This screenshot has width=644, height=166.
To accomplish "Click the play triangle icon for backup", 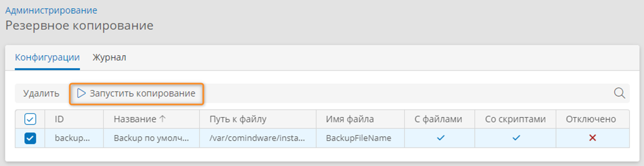I will (x=81, y=93).
